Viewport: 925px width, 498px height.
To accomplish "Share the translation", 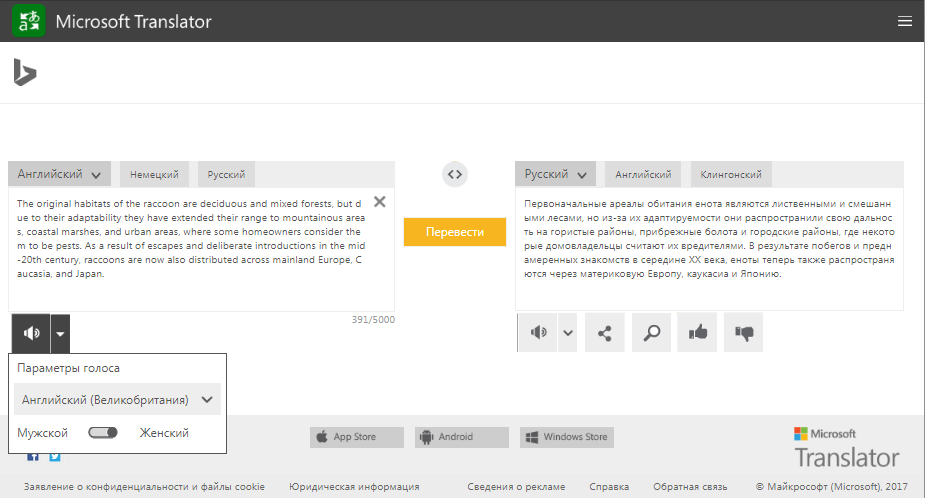I will [605, 333].
